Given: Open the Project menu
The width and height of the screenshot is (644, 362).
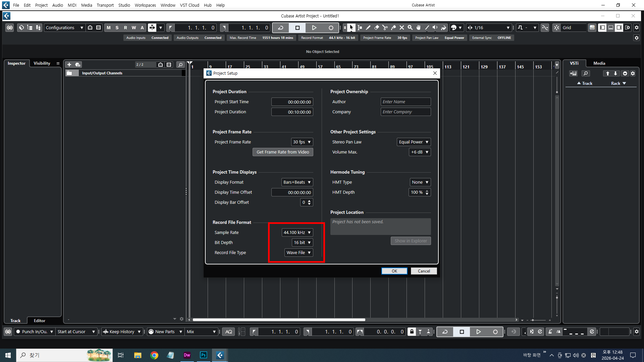Looking at the screenshot, I should click(x=41, y=5).
